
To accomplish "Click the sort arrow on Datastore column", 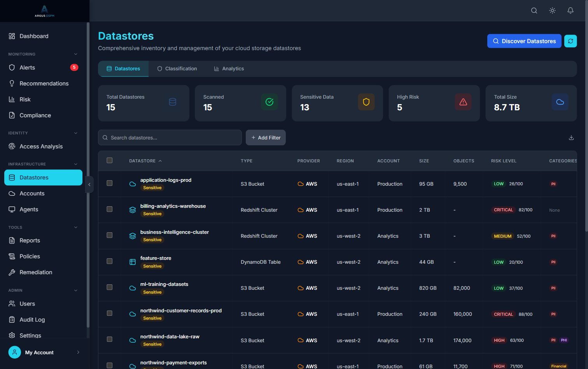I will (160, 161).
